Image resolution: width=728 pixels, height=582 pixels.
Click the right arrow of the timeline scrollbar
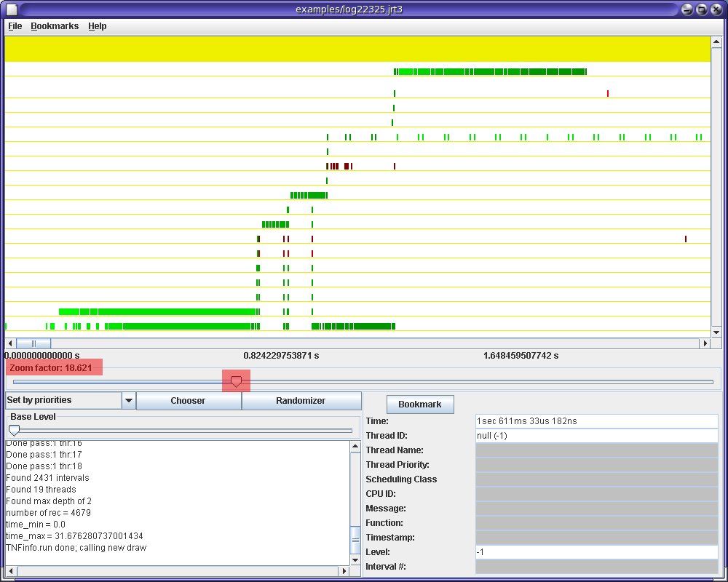pos(705,343)
